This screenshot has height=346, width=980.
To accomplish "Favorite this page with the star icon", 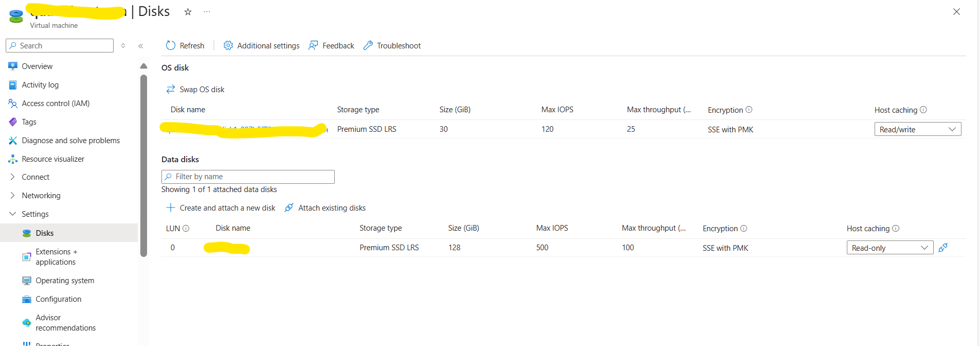I will click(188, 12).
